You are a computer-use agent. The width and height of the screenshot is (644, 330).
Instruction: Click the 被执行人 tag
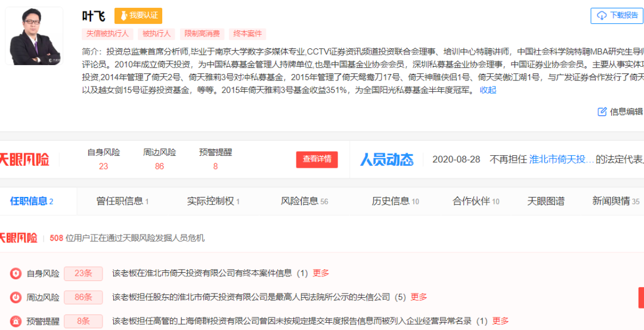click(x=156, y=33)
